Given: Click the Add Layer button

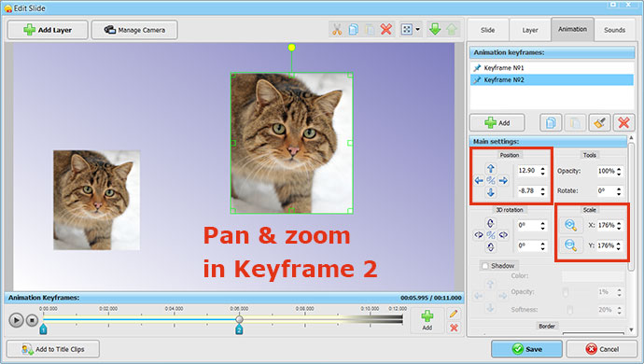Looking at the screenshot, I should (x=48, y=30).
